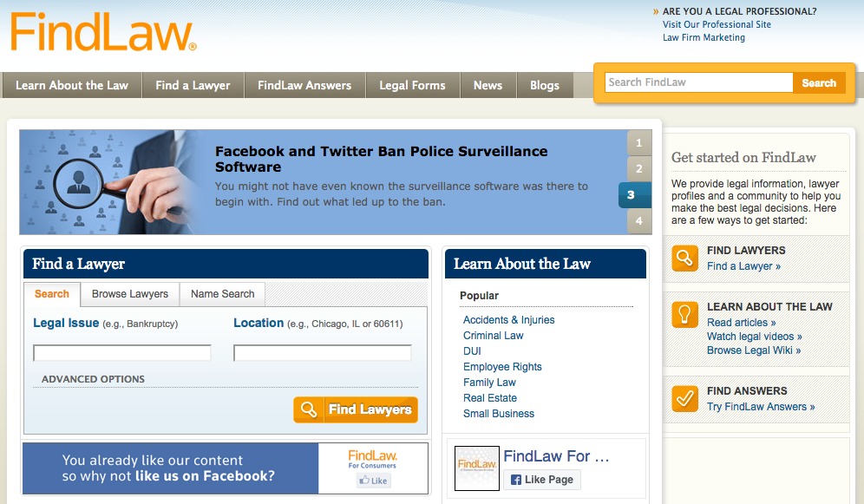Open the DUI legal topic link
This screenshot has width=864, height=504.
click(x=471, y=350)
